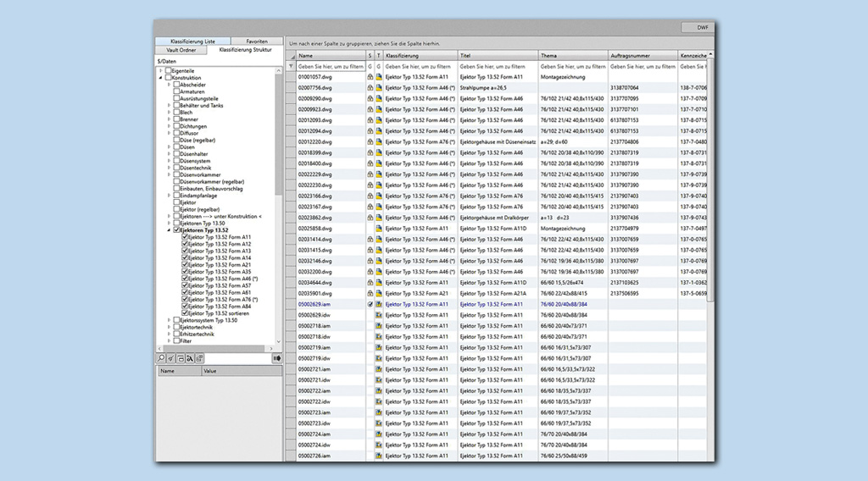Viewport: 868px width, 481px height.
Task: Uncheck the Ejektor Typ 13.52 Form A11 checkbox
Action: 185,237
